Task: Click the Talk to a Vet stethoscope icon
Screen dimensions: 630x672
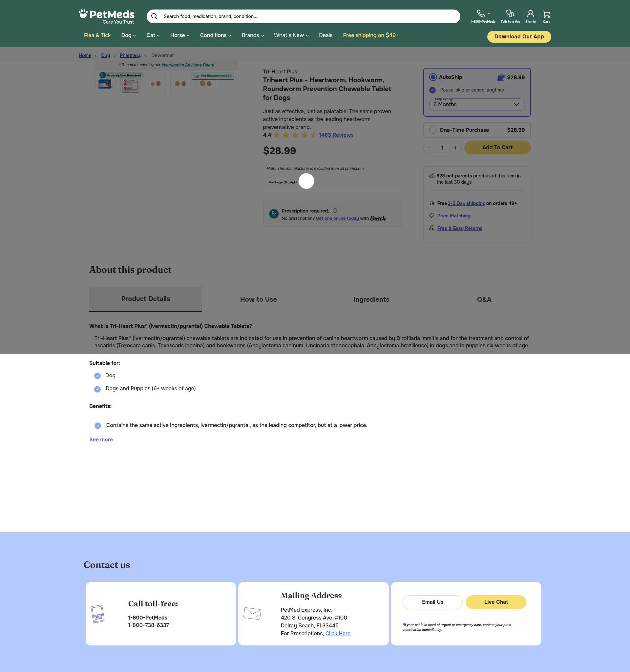Action: tap(510, 13)
